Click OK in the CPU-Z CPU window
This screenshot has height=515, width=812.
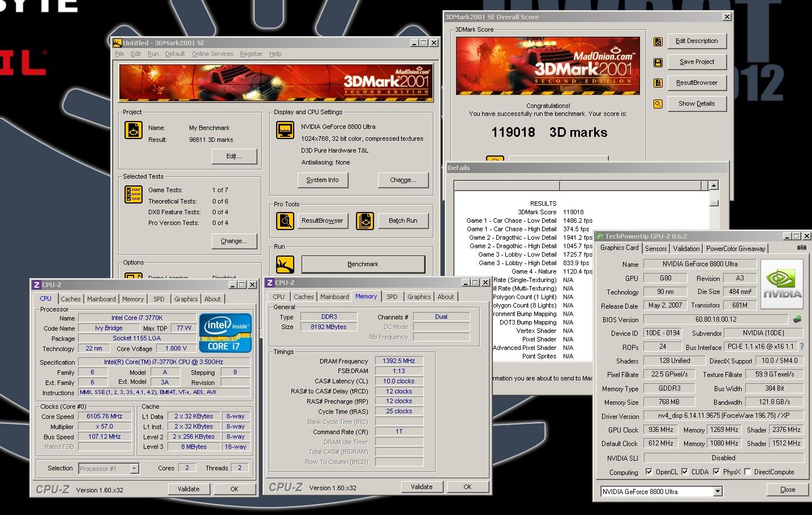pyautogui.click(x=234, y=489)
